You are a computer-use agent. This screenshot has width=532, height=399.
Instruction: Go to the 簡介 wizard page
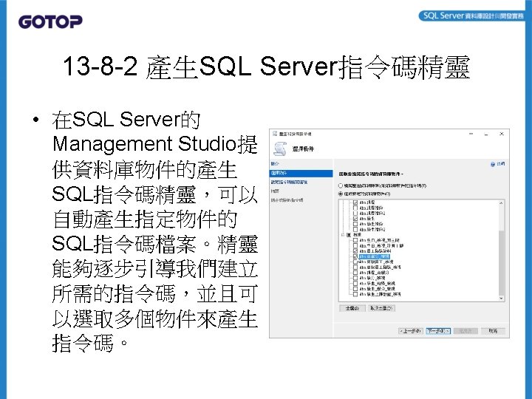click(275, 164)
